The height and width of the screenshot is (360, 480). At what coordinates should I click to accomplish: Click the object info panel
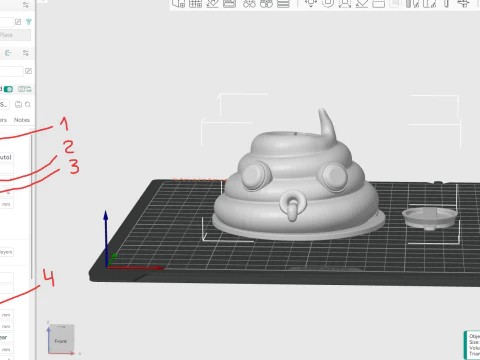[x=472, y=345]
